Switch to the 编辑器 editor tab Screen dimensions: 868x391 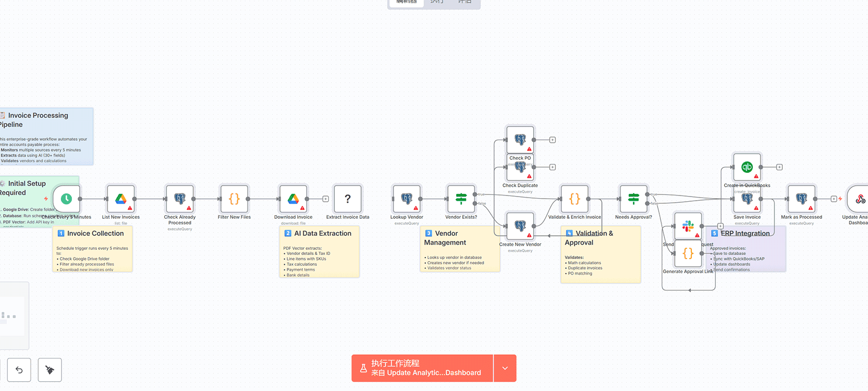[x=406, y=2]
